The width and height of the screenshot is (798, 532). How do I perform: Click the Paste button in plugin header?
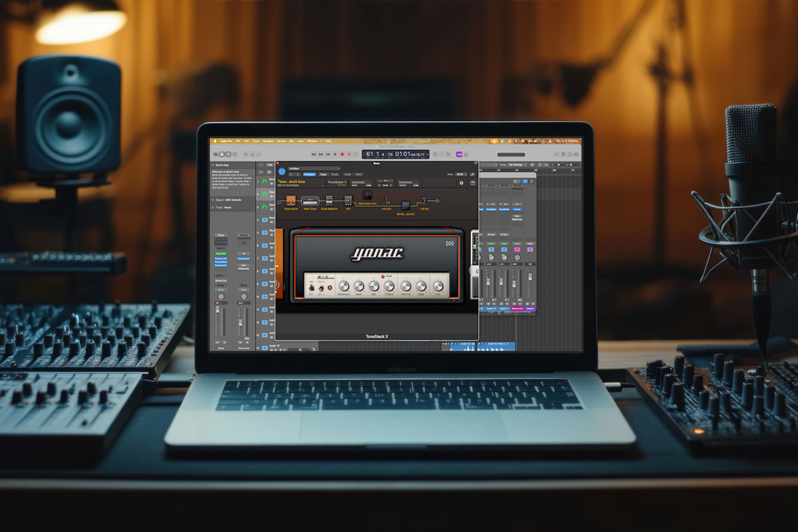point(335,174)
